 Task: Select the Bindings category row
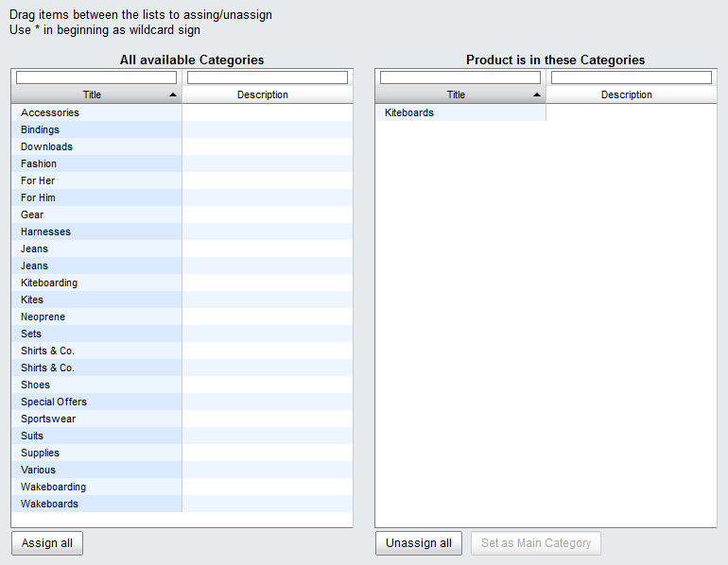click(182, 129)
